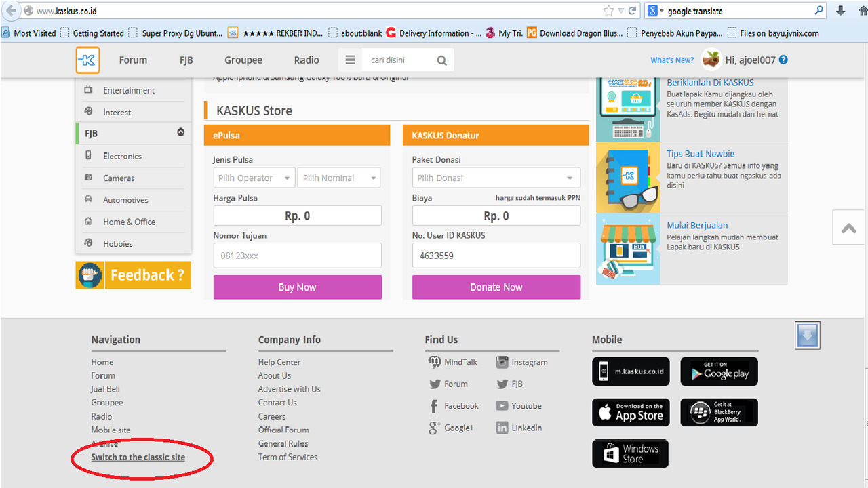Bookmark this page with the star icon

click(608, 11)
